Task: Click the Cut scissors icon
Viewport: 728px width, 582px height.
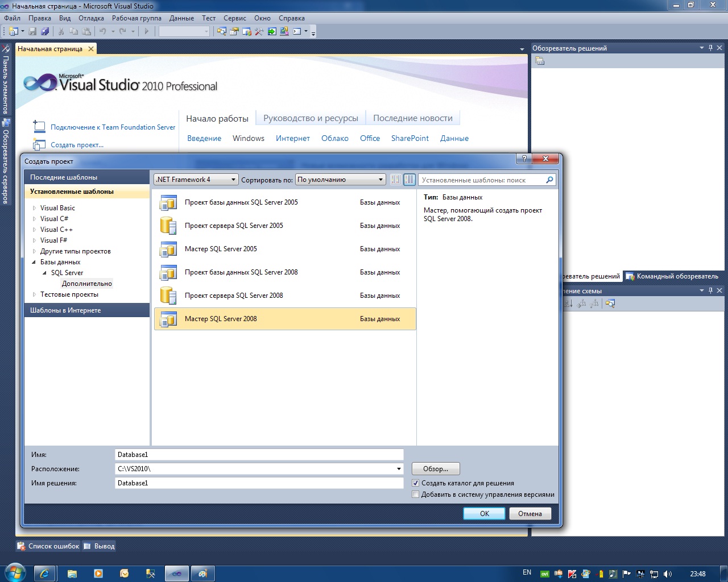Action: 61,31
